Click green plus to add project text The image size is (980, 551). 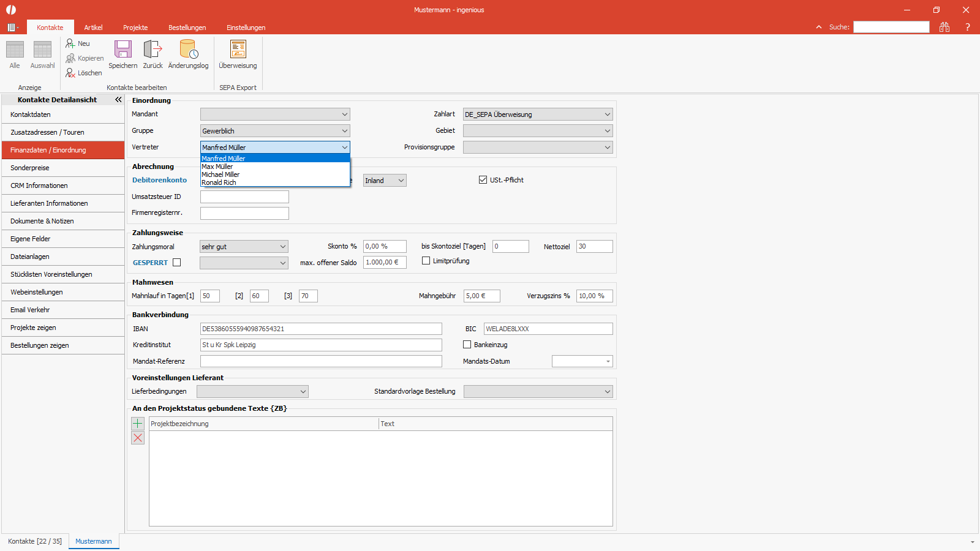click(x=138, y=423)
